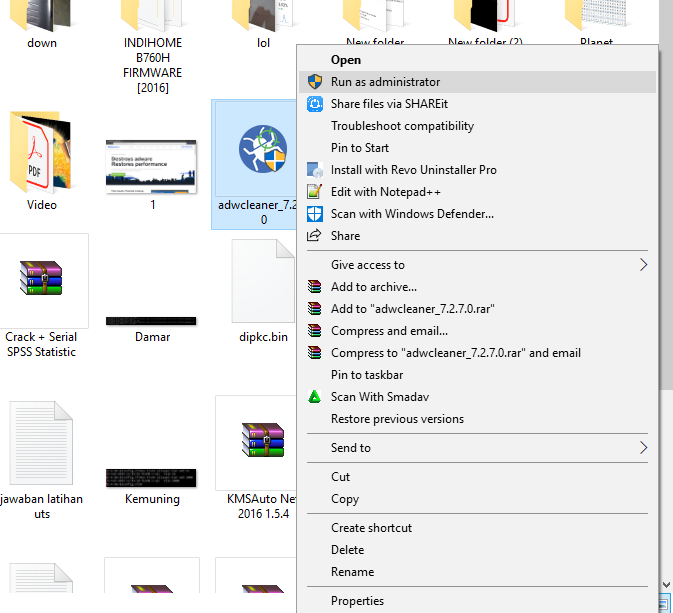
Task: Select the image thumbnail named 1
Action: [151, 167]
